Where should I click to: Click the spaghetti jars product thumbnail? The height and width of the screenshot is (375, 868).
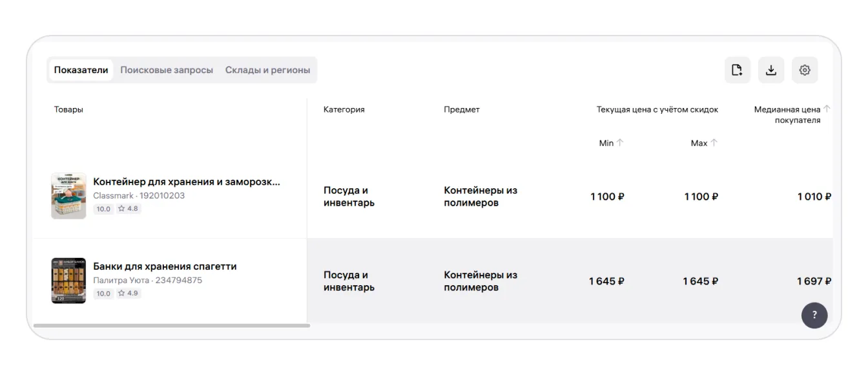pyautogui.click(x=68, y=281)
